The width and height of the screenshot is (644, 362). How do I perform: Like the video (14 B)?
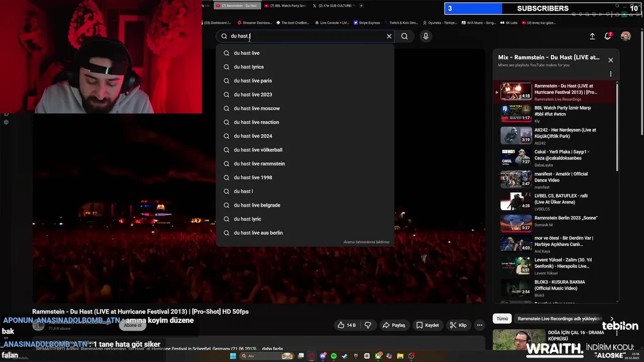point(347,325)
